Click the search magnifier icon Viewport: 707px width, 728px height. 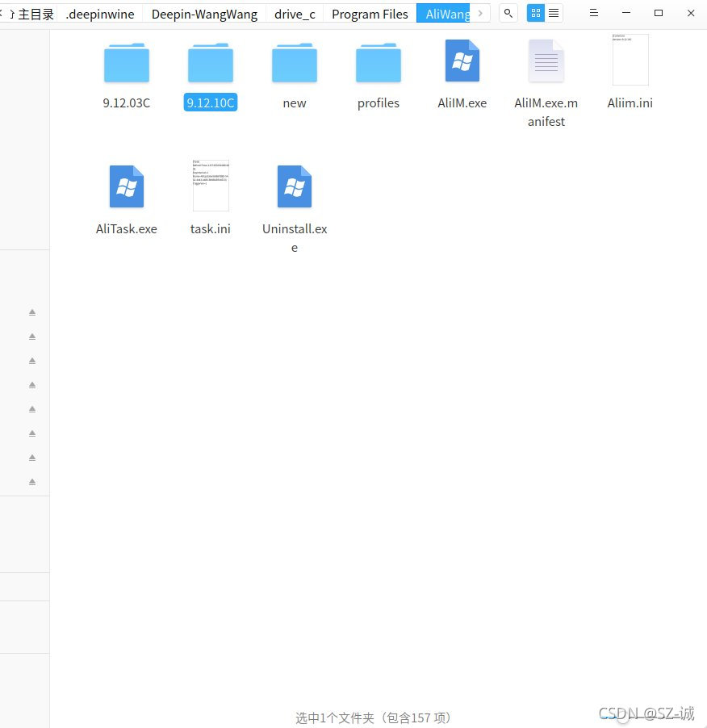508,13
